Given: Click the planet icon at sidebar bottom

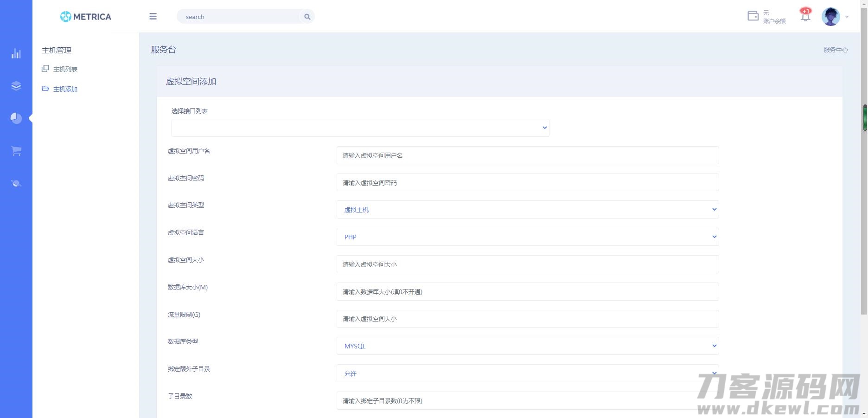Looking at the screenshot, I should pyautogui.click(x=16, y=182).
